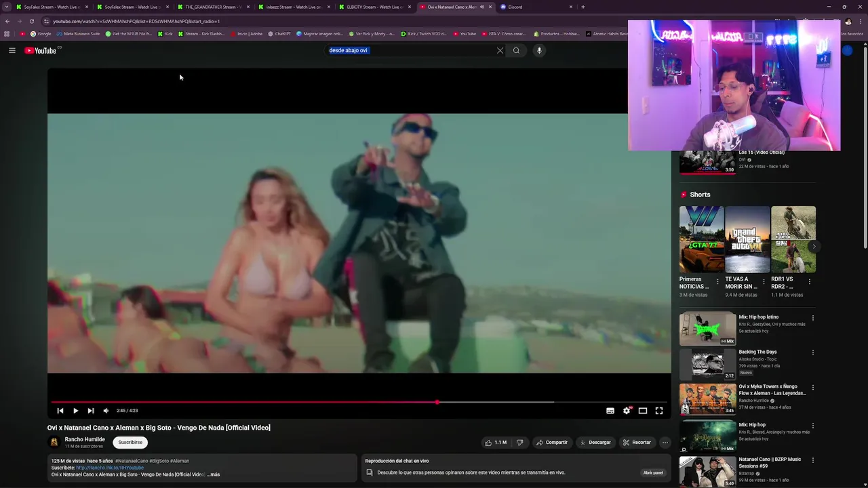Go back with the browser back arrow
The image size is (868, 488).
7,21
